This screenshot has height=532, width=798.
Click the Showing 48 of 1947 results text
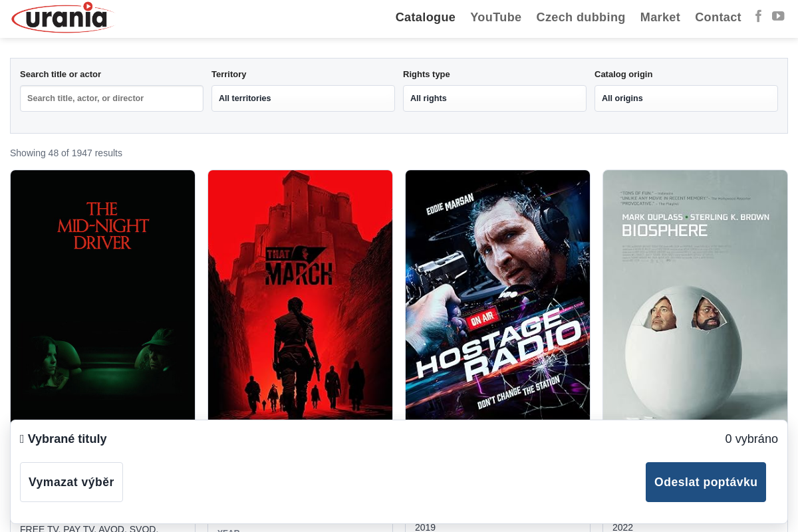tap(66, 153)
